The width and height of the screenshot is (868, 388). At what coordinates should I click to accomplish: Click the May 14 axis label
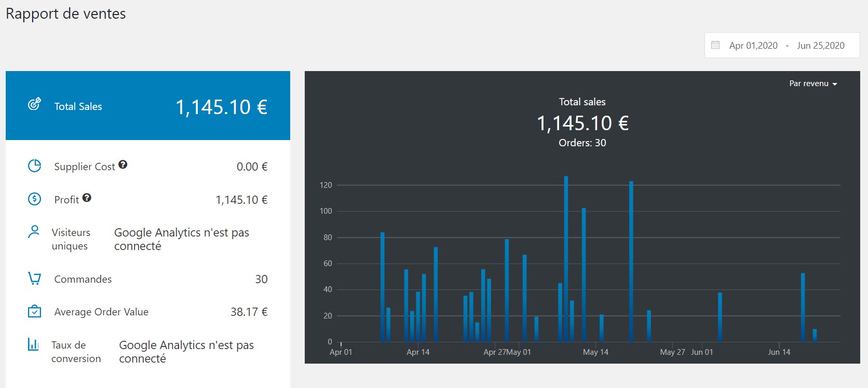point(595,352)
